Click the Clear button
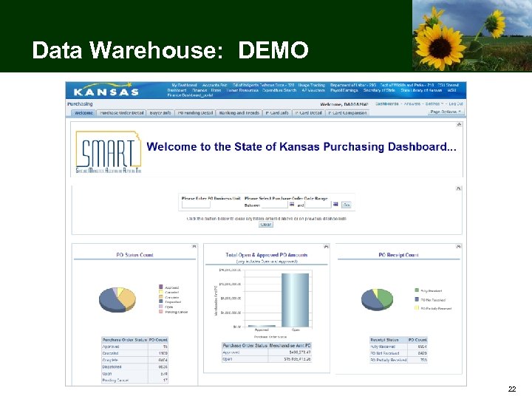The height and width of the screenshot is (399, 532). (266, 225)
